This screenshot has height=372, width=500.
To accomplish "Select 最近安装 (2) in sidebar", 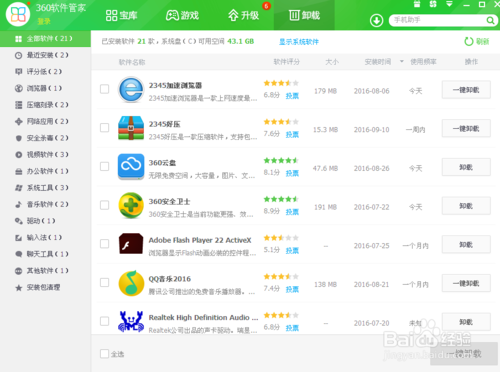I will [45, 55].
